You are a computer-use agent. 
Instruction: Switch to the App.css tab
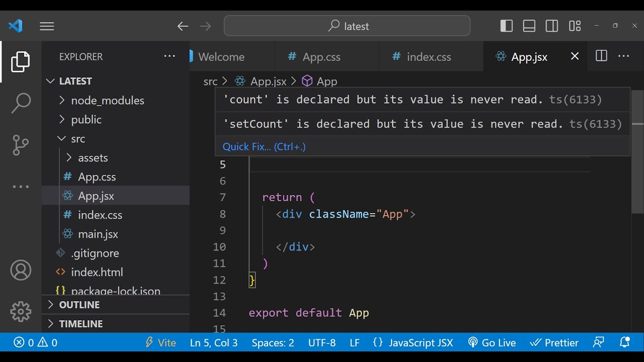[x=321, y=57]
